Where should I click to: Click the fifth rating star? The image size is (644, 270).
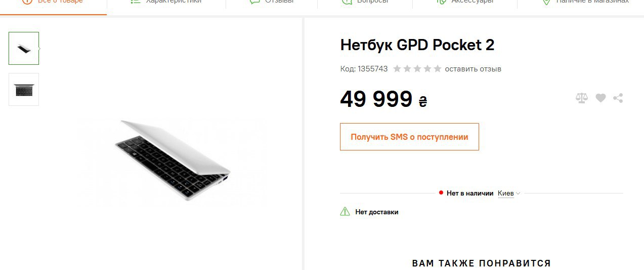438,68
